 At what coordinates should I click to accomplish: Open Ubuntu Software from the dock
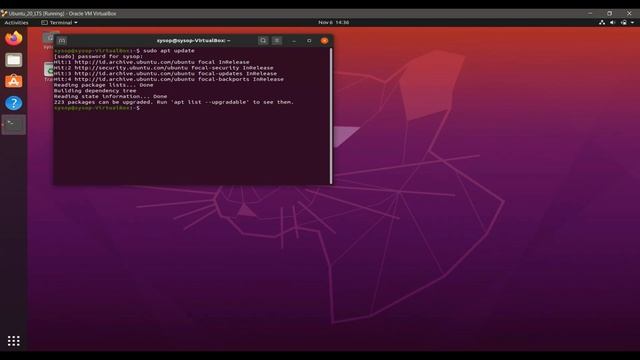[13, 81]
